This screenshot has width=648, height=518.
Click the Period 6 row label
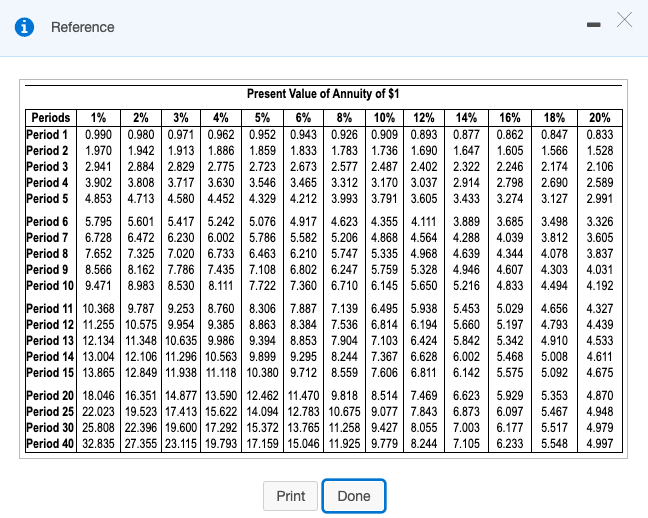coord(47,222)
